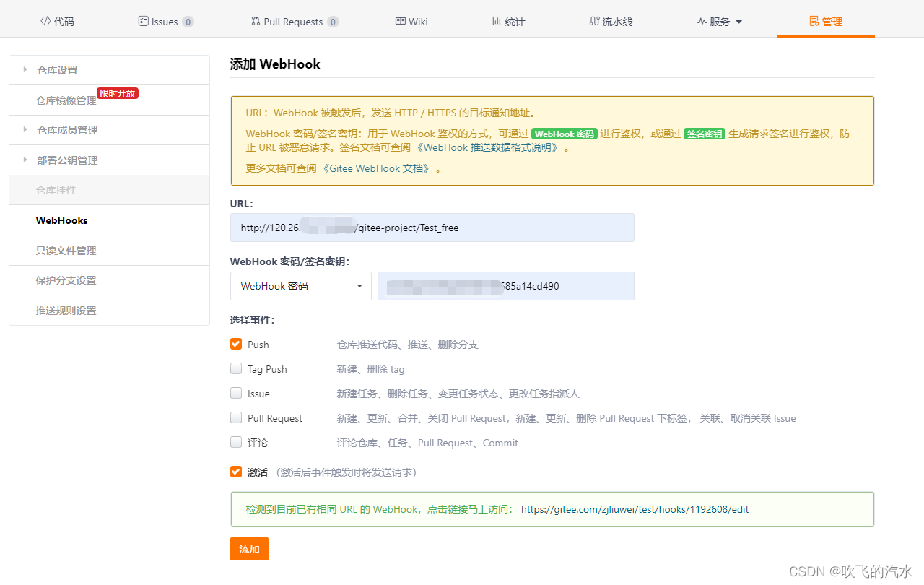Click the pulse icon beside 服务
Viewport: 924px width, 585px height.
coord(702,22)
